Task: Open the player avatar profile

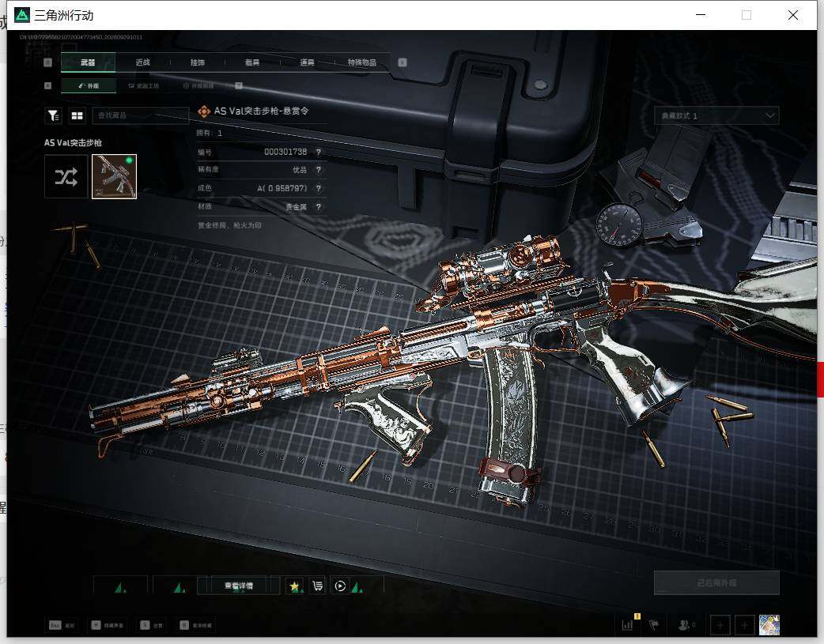Action: (x=769, y=625)
